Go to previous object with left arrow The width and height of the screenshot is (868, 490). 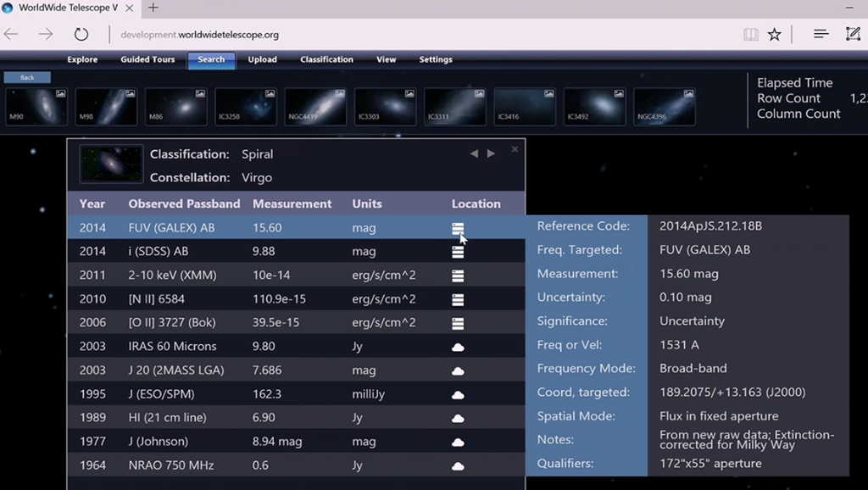(474, 153)
